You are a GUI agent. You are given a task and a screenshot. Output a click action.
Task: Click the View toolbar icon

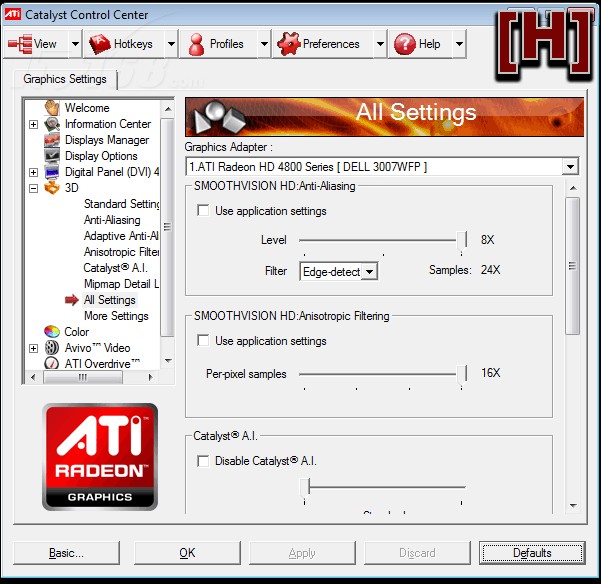20,44
